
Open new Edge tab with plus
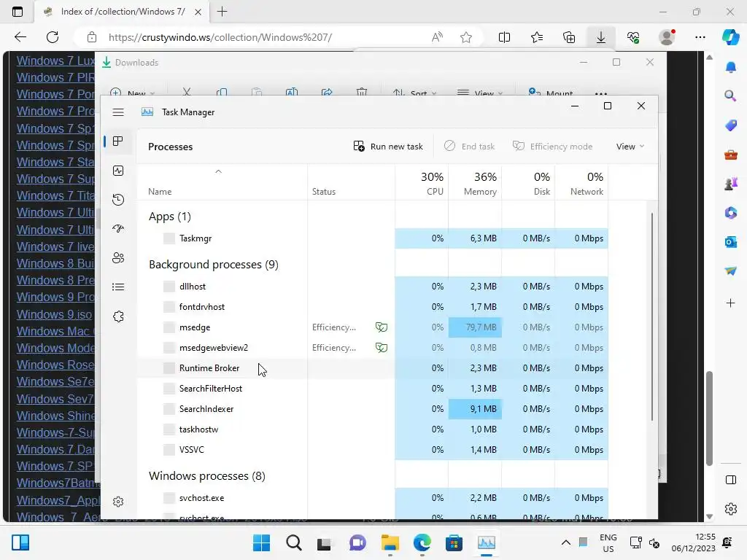click(222, 12)
